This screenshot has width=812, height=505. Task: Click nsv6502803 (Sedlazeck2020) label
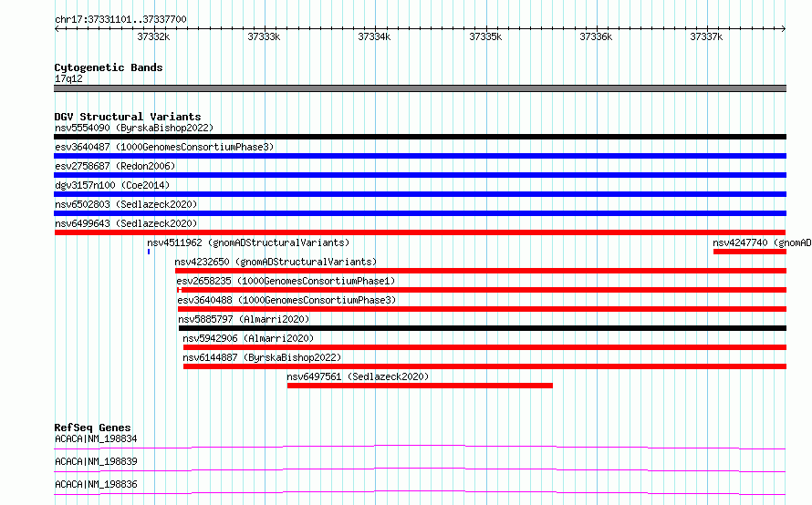[126, 204]
